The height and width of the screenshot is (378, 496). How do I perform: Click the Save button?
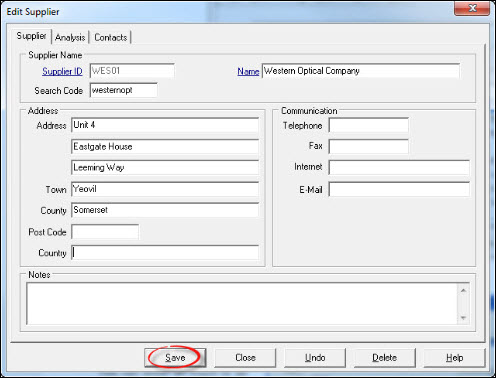175,358
